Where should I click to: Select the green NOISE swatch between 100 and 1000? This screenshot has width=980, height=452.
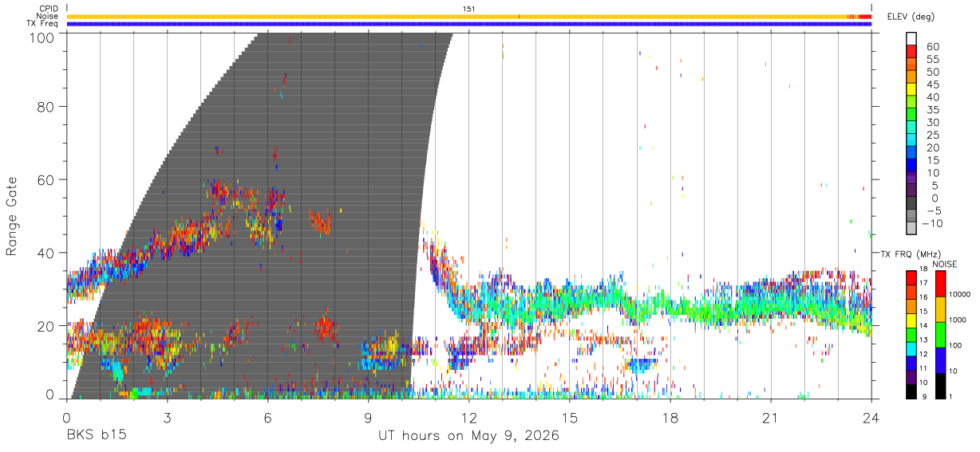(x=941, y=334)
